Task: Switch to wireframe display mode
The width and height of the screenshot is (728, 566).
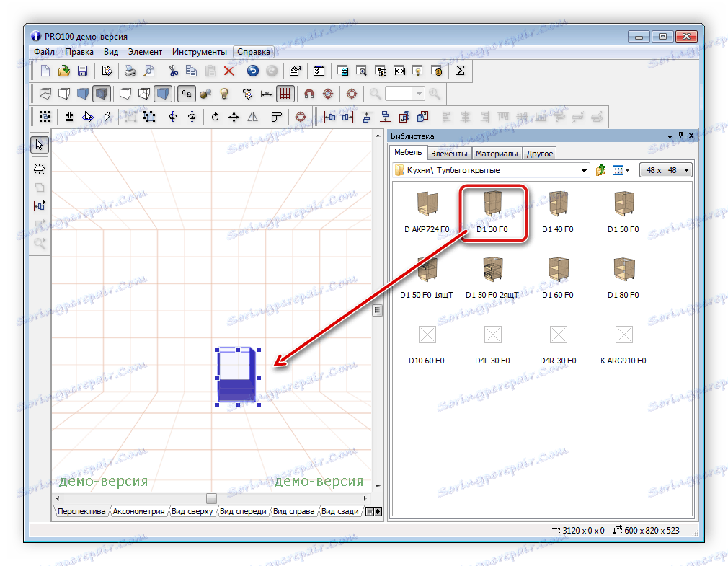Action: point(45,94)
